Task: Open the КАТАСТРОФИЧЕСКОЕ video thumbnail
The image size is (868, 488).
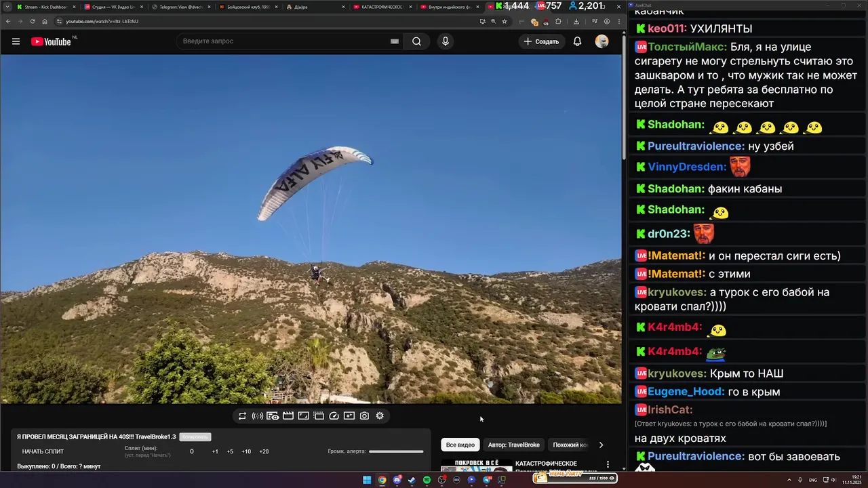Action: coord(476,465)
